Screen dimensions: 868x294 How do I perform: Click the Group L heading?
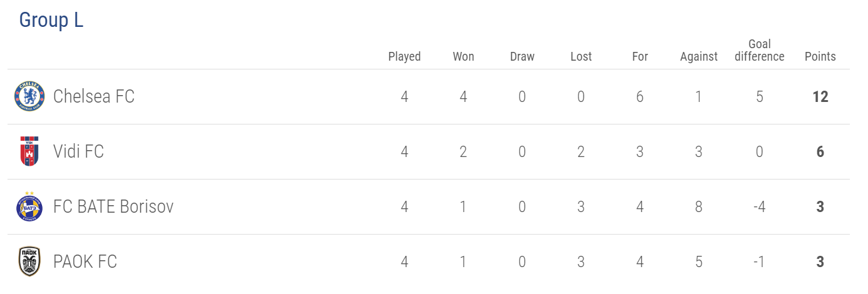51,20
